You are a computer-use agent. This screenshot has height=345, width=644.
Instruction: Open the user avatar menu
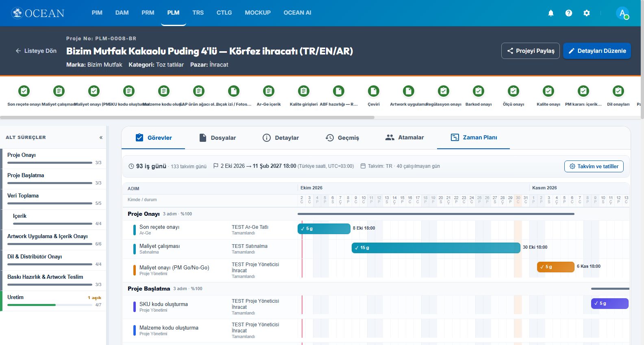[622, 13]
